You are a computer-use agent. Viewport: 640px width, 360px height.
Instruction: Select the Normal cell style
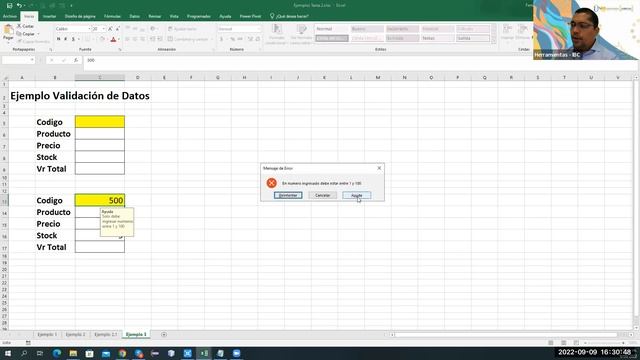(331, 29)
